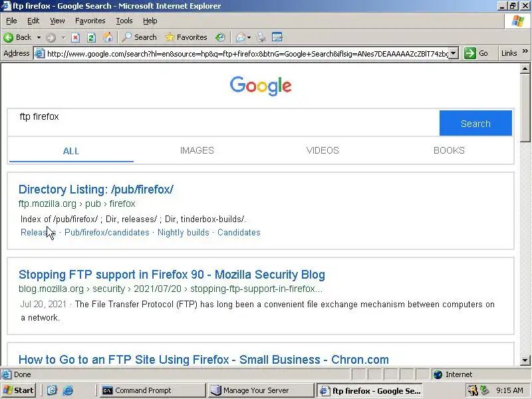This screenshot has width=532, height=399.
Task: Open the Forward history dropdown arrow
Action: [63, 37]
